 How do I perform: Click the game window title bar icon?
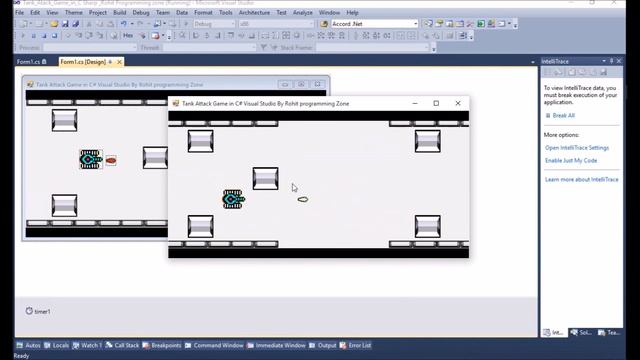pos(176,103)
